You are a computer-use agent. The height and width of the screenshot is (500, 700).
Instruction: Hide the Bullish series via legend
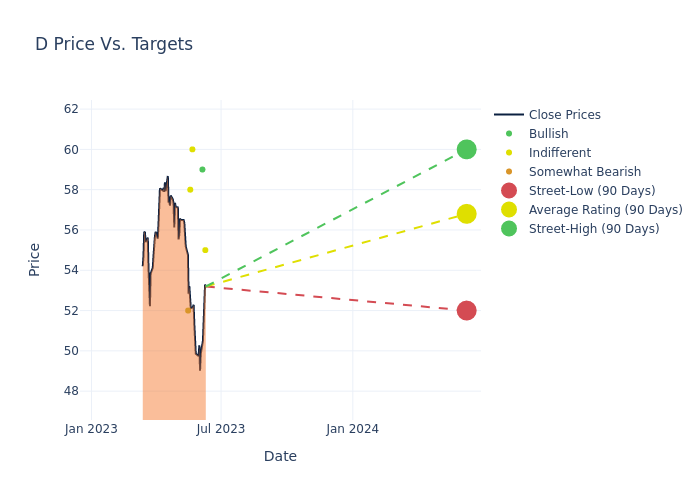click(x=548, y=134)
